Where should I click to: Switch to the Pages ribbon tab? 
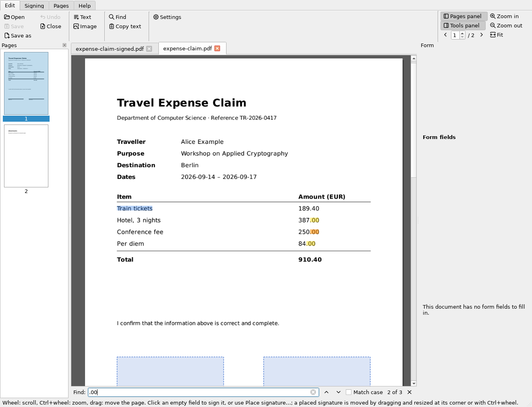tap(61, 6)
